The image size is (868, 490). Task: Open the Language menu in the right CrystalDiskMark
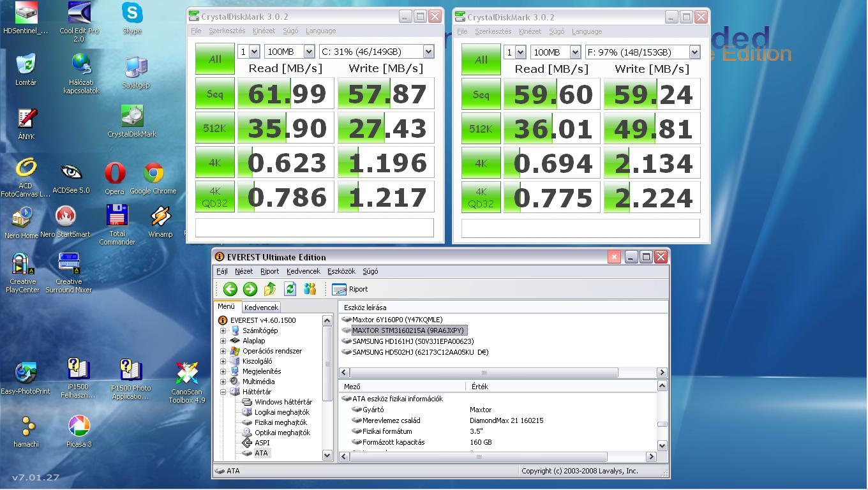[587, 31]
